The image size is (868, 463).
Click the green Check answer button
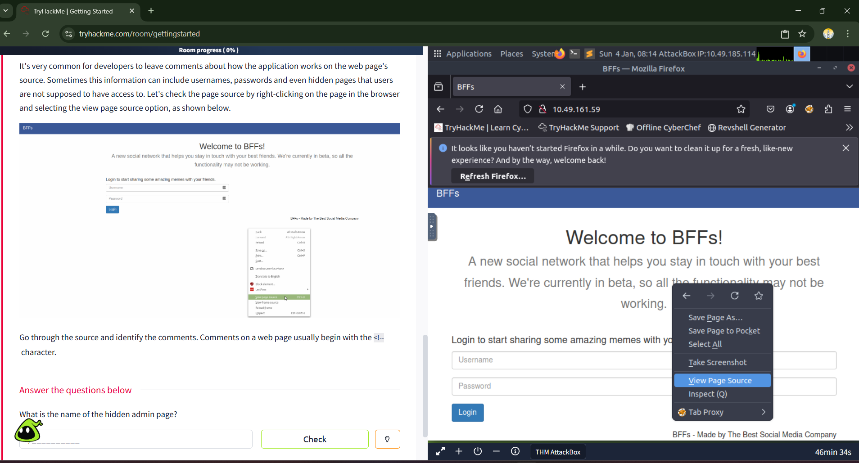point(315,439)
